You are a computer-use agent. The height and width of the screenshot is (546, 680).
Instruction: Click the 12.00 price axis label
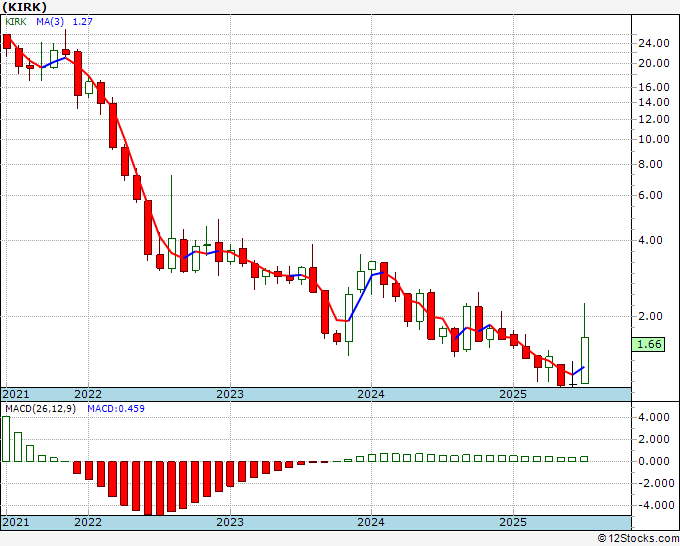click(654, 119)
